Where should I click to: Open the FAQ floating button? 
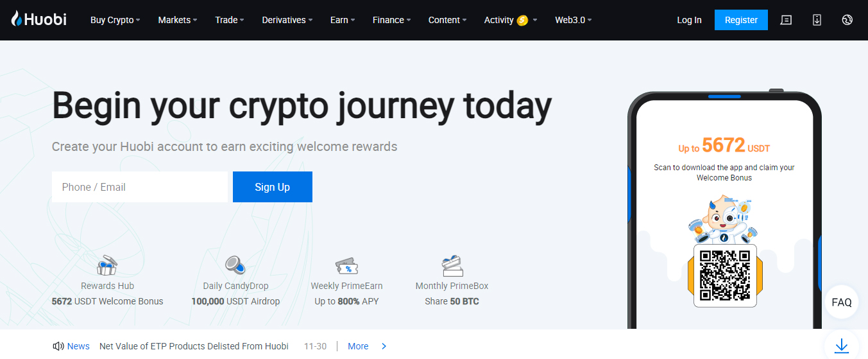tap(842, 302)
